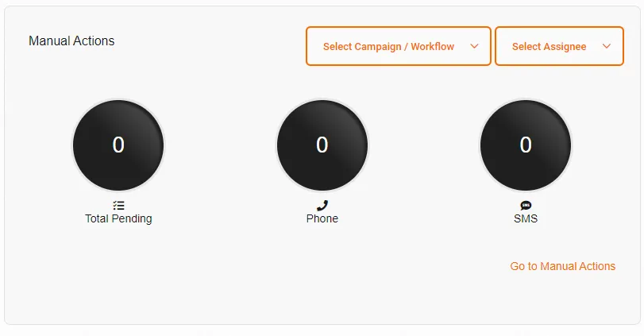644x336 pixels.
Task: Click the zero in Phone circle
Action: pos(322,145)
